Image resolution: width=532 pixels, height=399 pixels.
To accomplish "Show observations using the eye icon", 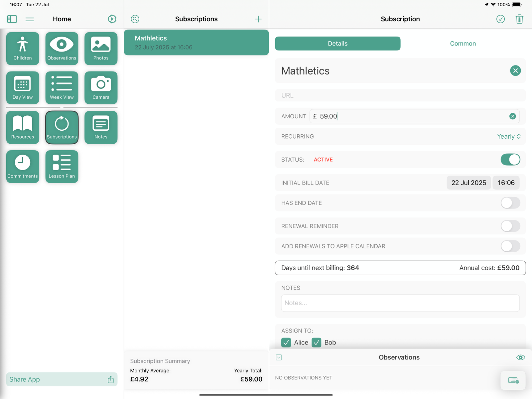I will [520, 357].
